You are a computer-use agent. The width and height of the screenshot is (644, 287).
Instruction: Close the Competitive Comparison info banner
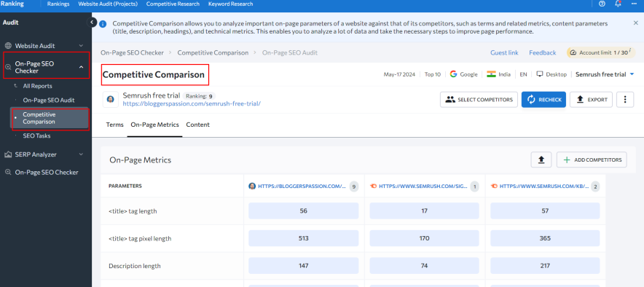(636, 23)
